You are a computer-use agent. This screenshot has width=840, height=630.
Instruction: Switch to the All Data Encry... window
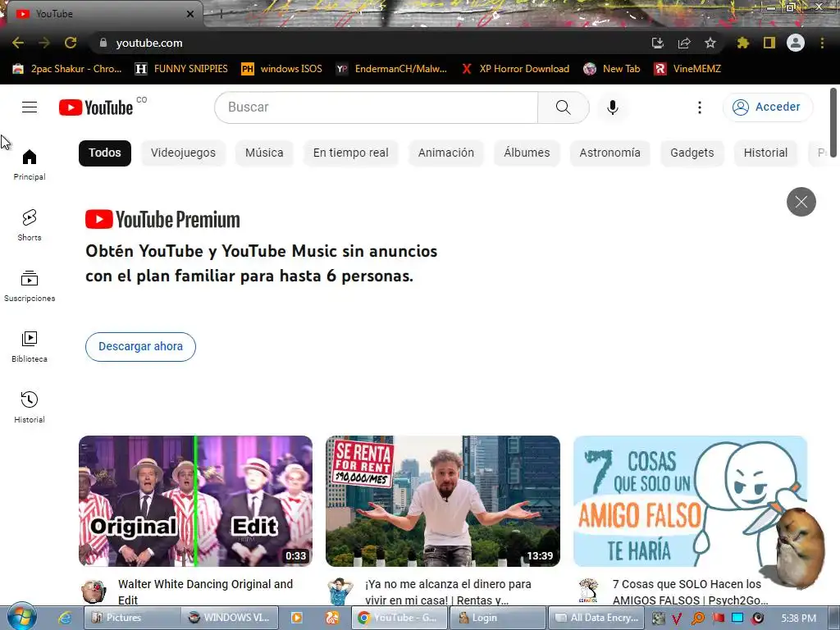tap(596, 618)
